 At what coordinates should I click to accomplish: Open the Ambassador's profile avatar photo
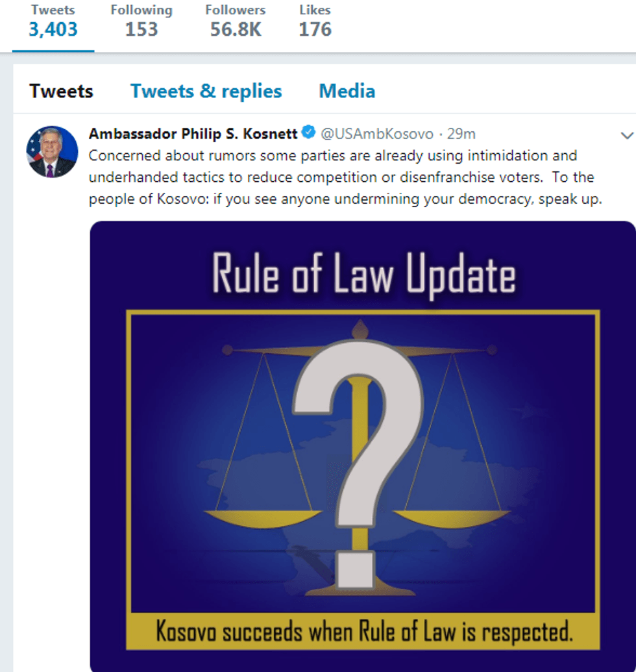[53, 152]
